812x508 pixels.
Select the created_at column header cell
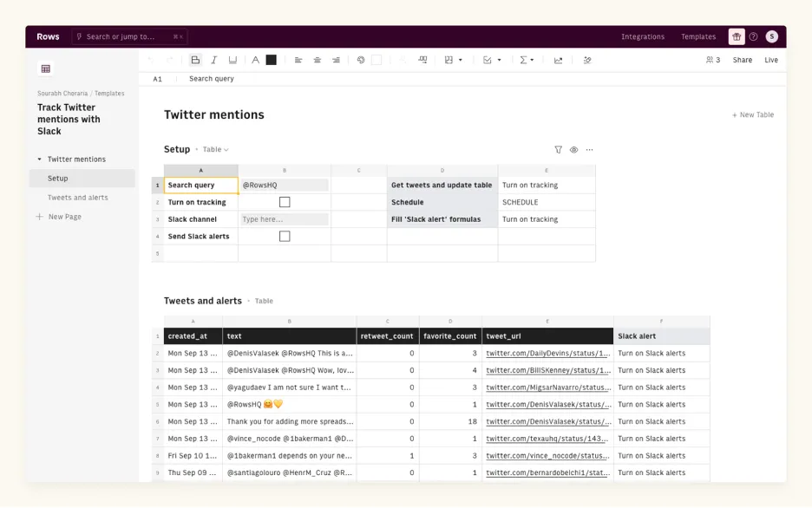(x=193, y=336)
